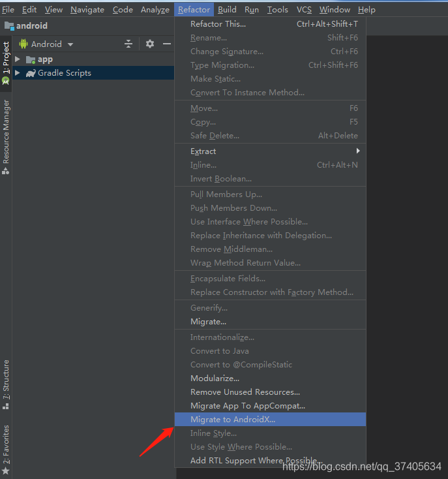Close the open Refactor menu
This screenshot has height=479, width=448.
[x=194, y=10]
